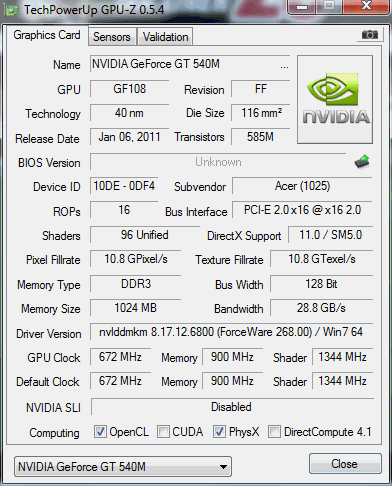
Task: Click the maximize window button
Action: 329,6
